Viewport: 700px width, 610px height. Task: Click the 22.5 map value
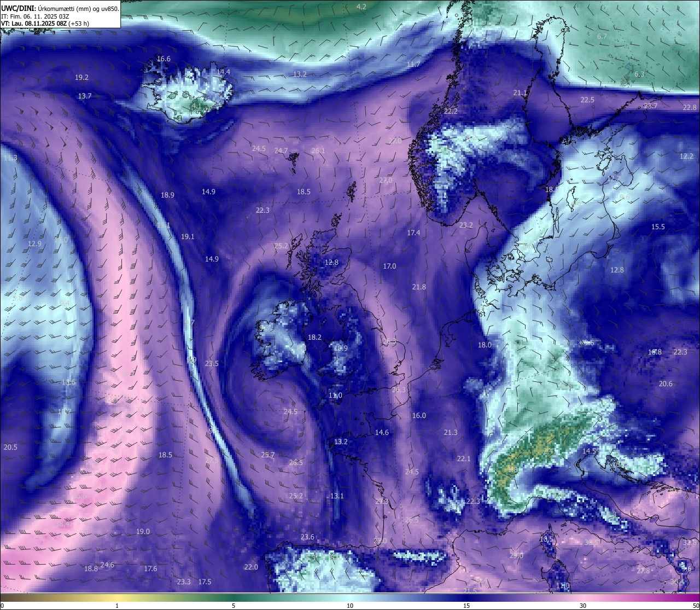coord(587,100)
